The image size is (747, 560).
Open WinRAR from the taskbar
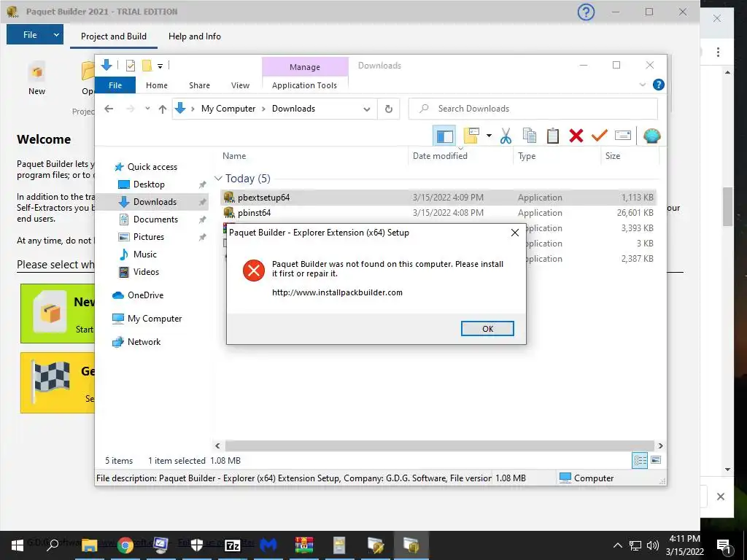coord(304,545)
